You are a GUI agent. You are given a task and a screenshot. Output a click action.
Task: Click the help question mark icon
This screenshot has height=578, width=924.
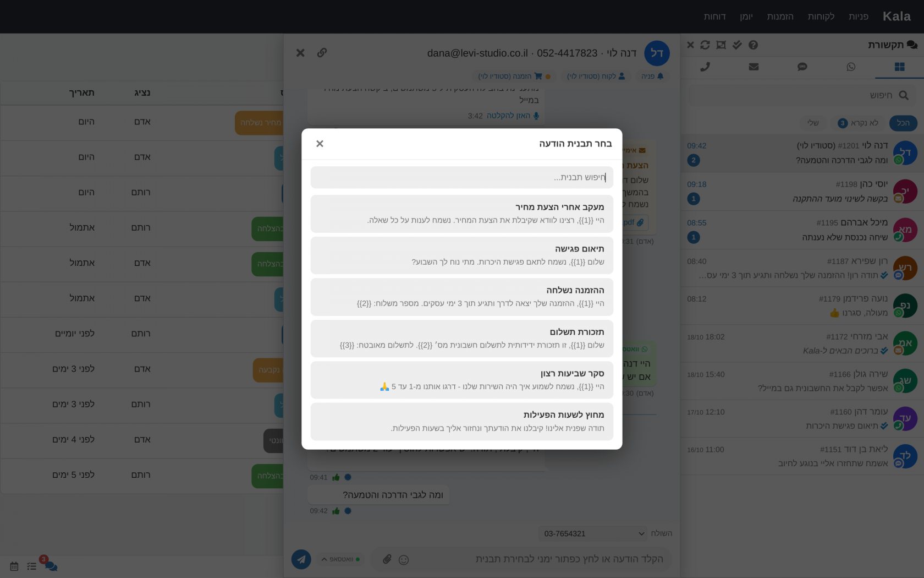click(x=753, y=45)
